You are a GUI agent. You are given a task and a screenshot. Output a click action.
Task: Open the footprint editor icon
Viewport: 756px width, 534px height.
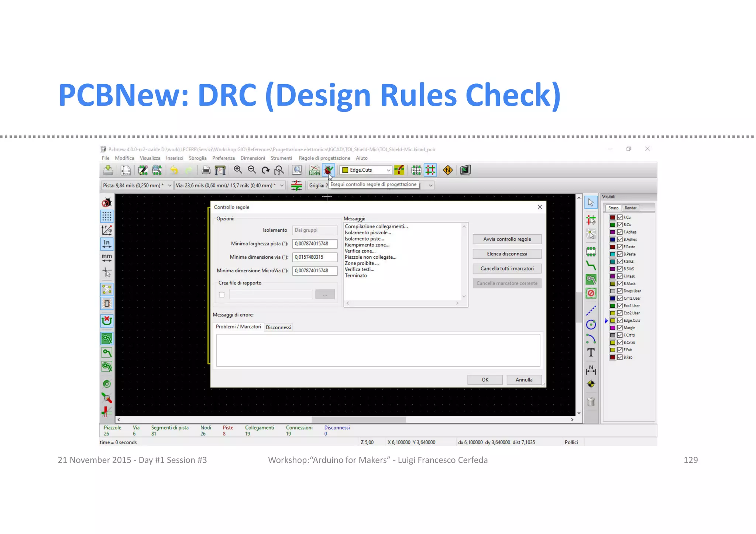(143, 170)
